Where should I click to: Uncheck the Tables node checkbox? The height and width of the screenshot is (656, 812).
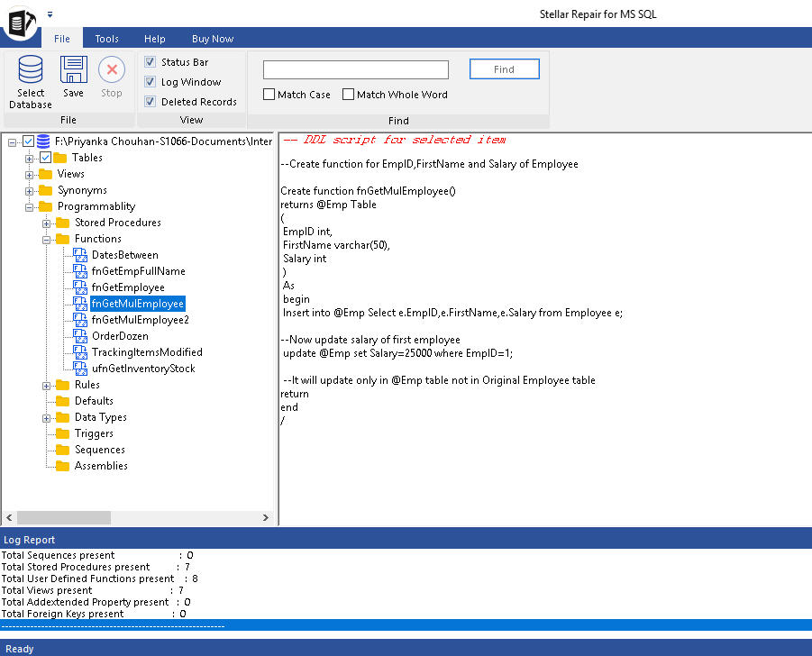[x=46, y=158]
